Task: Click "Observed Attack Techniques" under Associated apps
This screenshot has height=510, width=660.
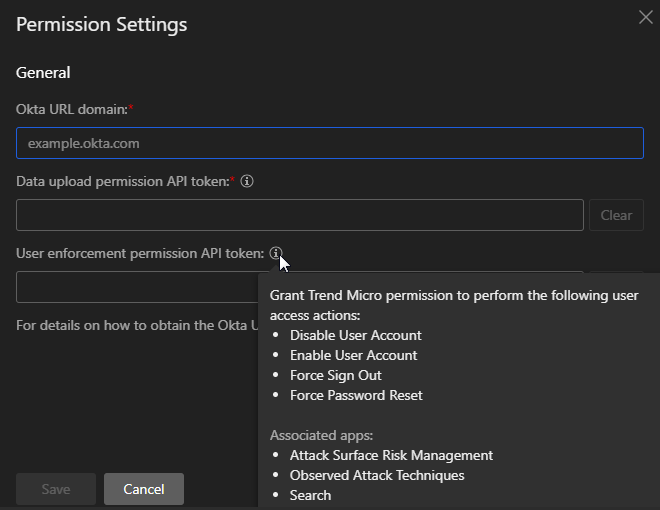Action: coord(377,475)
